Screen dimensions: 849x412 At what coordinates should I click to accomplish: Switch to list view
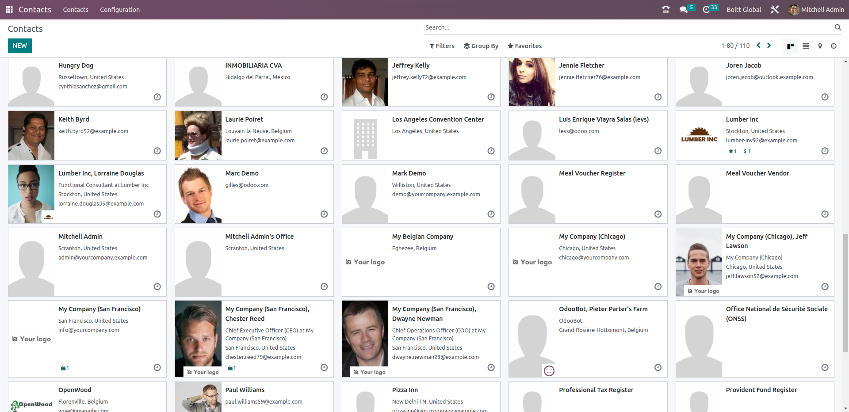click(805, 46)
